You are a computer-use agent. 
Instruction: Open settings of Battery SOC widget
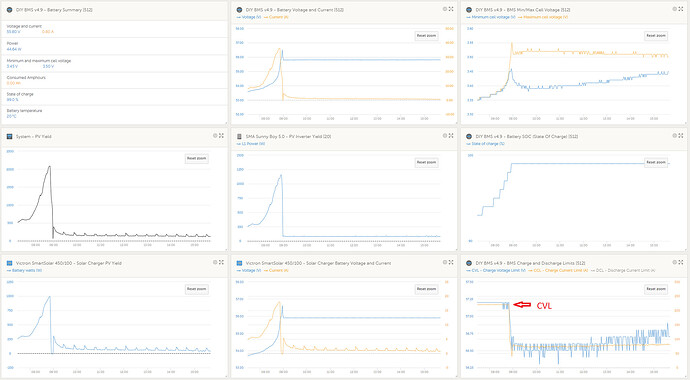pyautogui.click(x=675, y=135)
